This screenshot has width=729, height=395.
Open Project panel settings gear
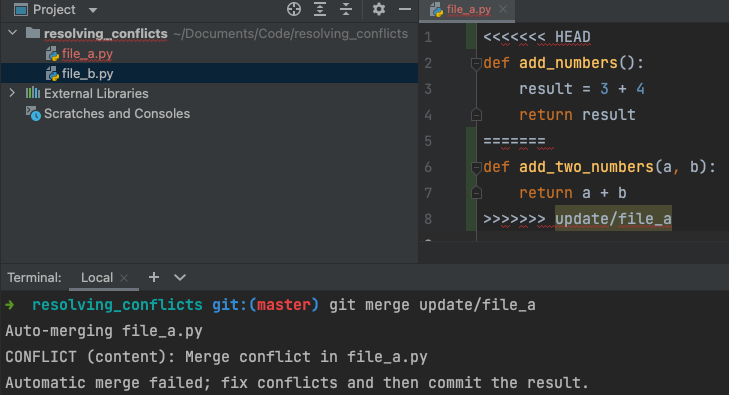(x=379, y=9)
